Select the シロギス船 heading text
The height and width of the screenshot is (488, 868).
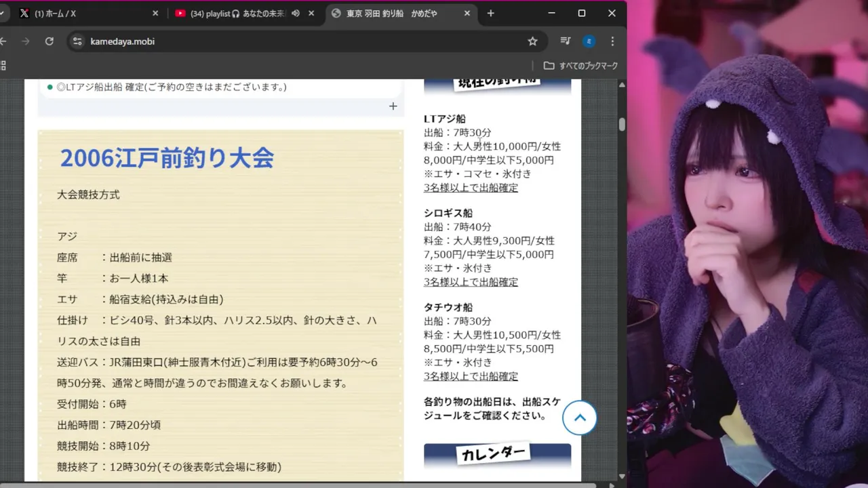448,213
